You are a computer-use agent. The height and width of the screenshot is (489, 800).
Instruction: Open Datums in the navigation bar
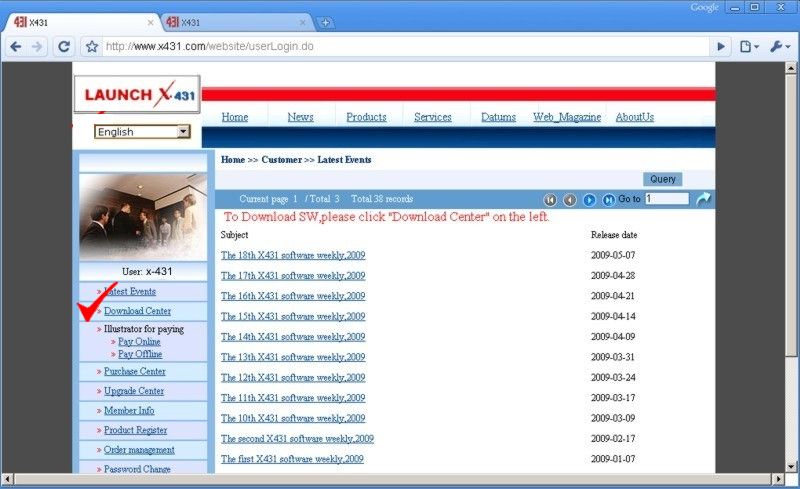coord(498,117)
